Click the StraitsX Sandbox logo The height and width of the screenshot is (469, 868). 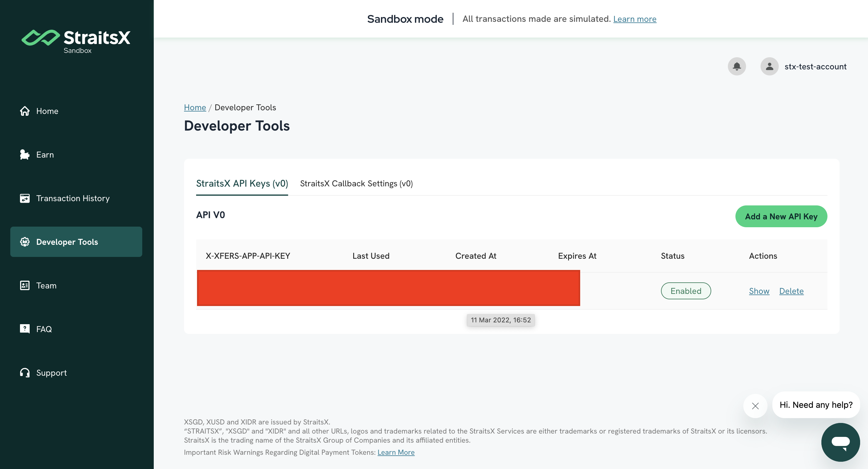tap(76, 42)
